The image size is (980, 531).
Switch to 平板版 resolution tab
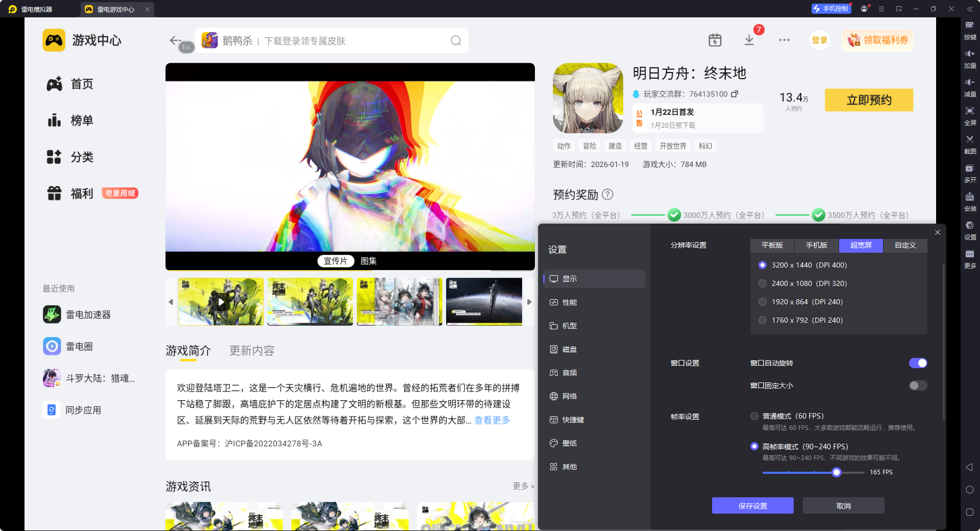pyautogui.click(x=772, y=246)
